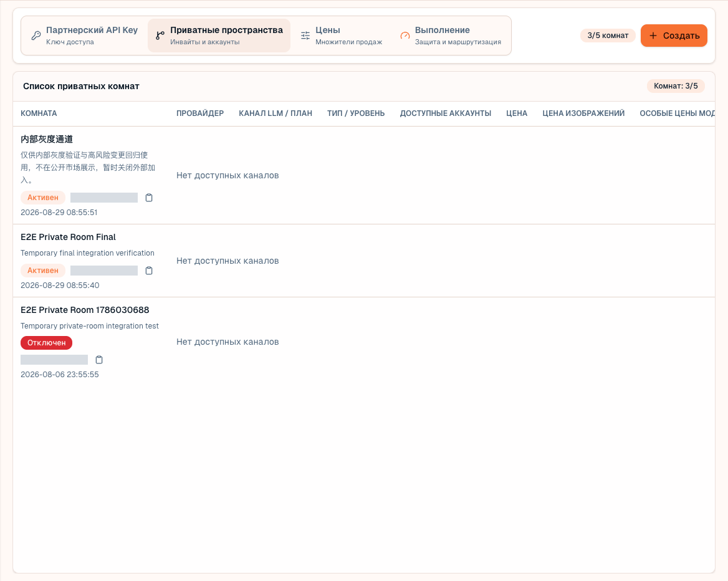Image resolution: width=728 pixels, height=581 pixels.
Task: Click the masked invite code of E2E Private Room Final
Action: click(104, 271)
